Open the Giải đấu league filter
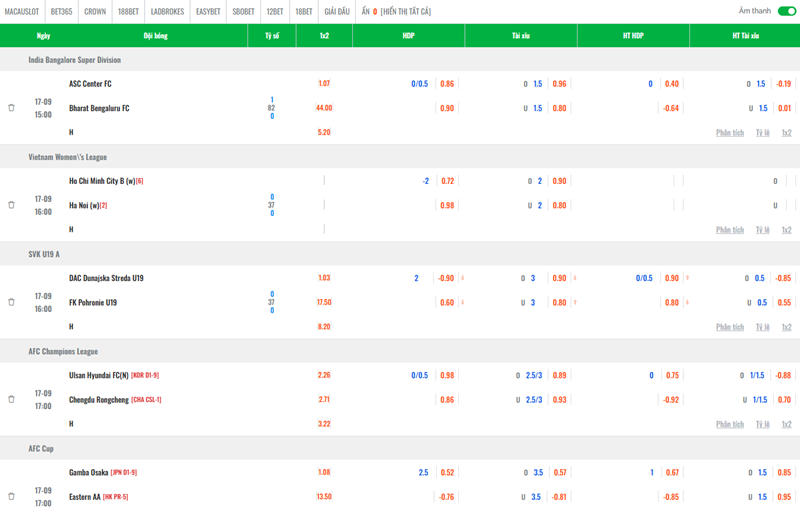Screen dimensions: 800x508 pyautogui.click(x=337, y=12)
